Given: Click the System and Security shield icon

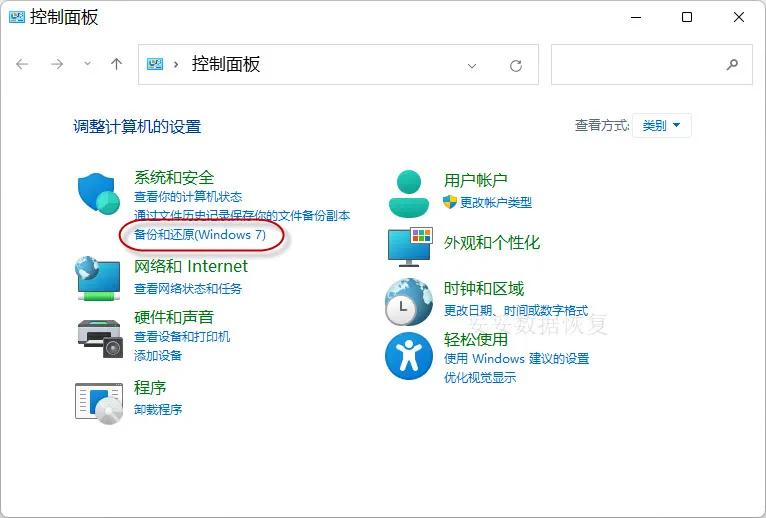Looking at the screenshot, I should pyautogui.click(x=99, y=193).
